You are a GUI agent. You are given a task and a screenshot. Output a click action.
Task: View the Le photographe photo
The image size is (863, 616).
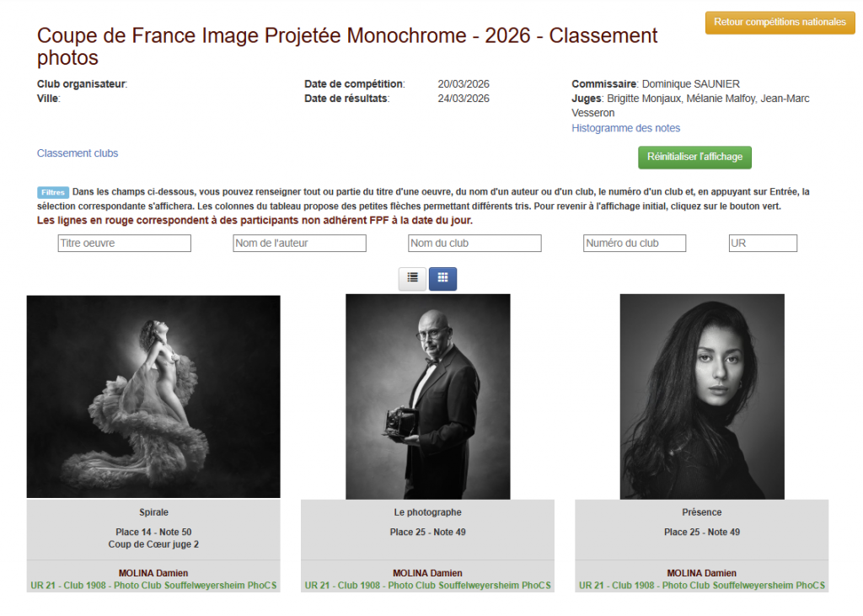[426, 396]
